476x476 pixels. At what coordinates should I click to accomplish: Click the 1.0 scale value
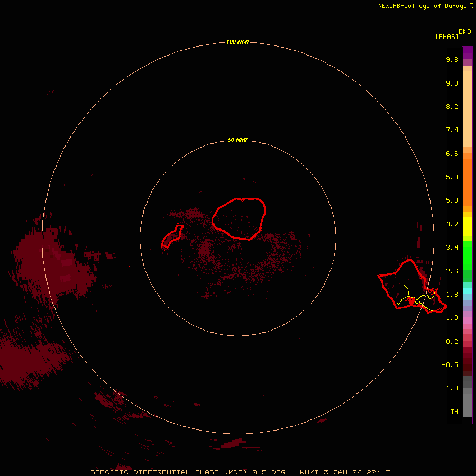click(452, 318)
